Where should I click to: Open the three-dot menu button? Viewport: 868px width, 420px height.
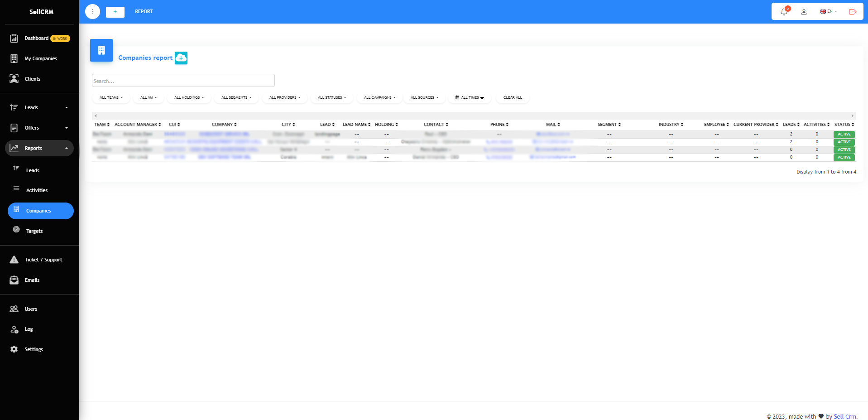click(92, 12)
